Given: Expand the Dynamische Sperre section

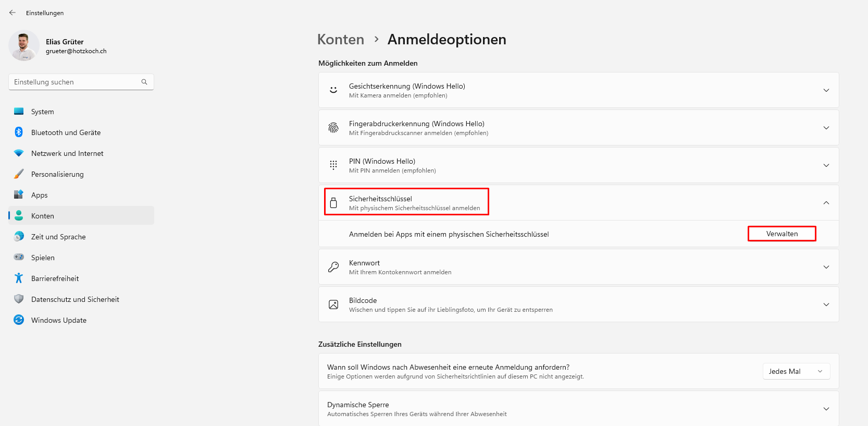Looking at the screenshot, I should 826,409.
